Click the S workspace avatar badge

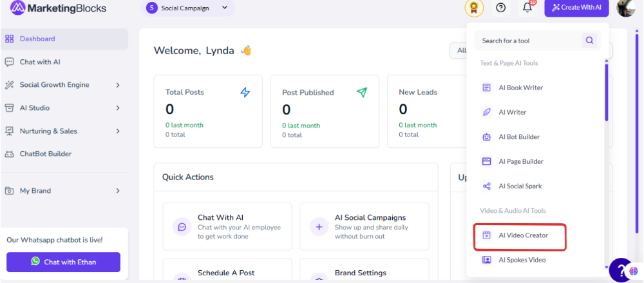click(152, 8)
